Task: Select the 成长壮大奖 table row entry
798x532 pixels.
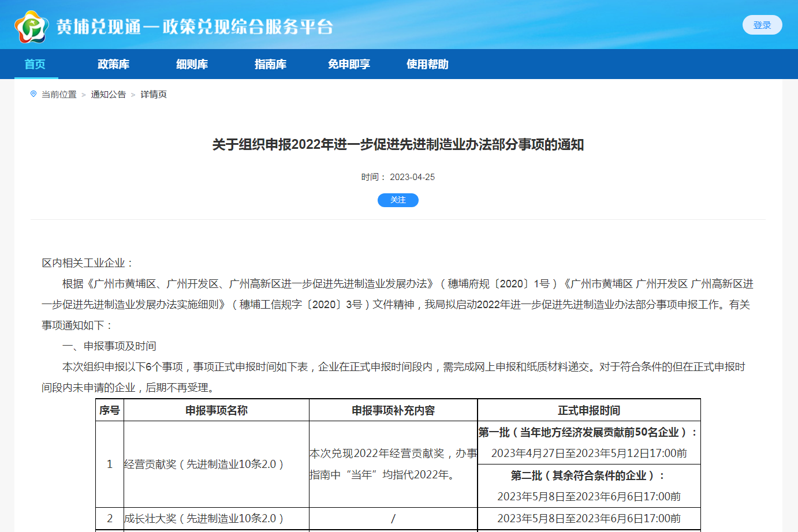Action: pos(204,519)
